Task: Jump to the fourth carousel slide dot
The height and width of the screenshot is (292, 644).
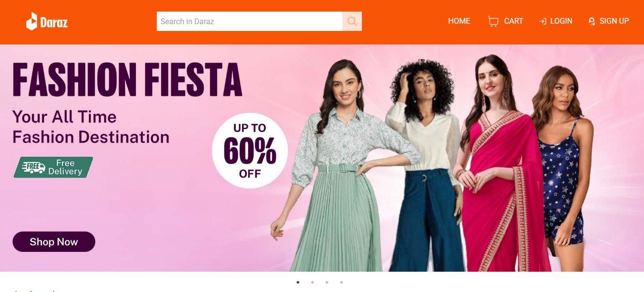Action: tap(341, 282)
